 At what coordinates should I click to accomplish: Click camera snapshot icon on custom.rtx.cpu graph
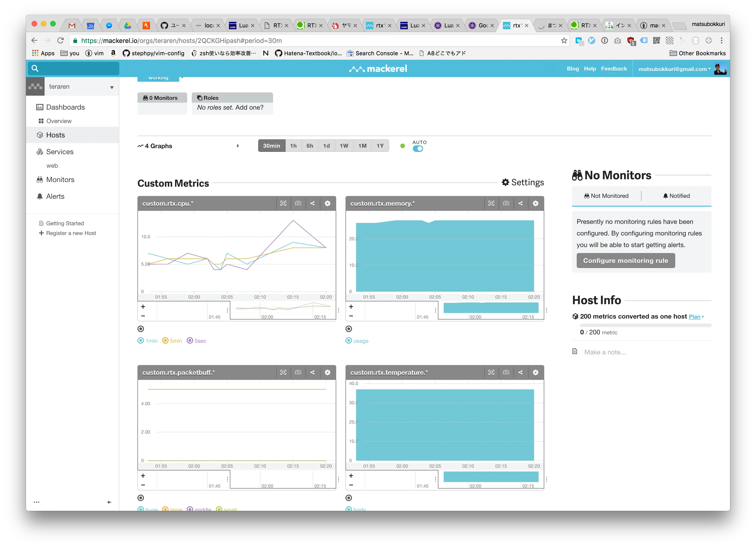298,203
